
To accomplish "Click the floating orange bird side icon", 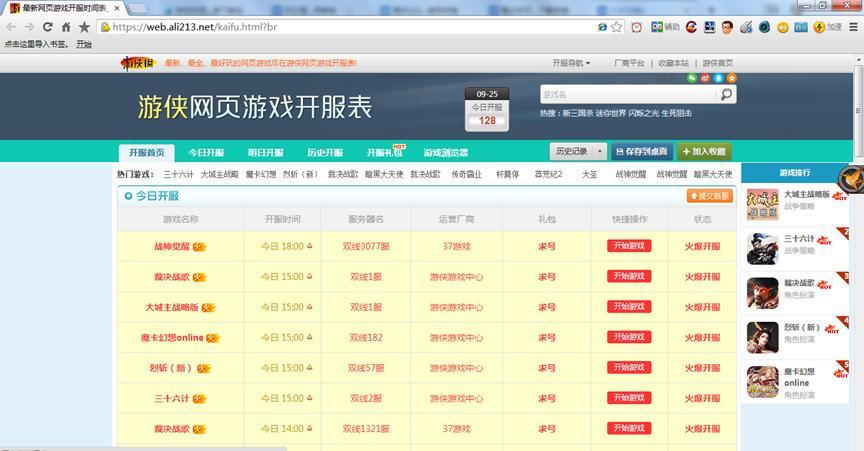I will point(851,179).
